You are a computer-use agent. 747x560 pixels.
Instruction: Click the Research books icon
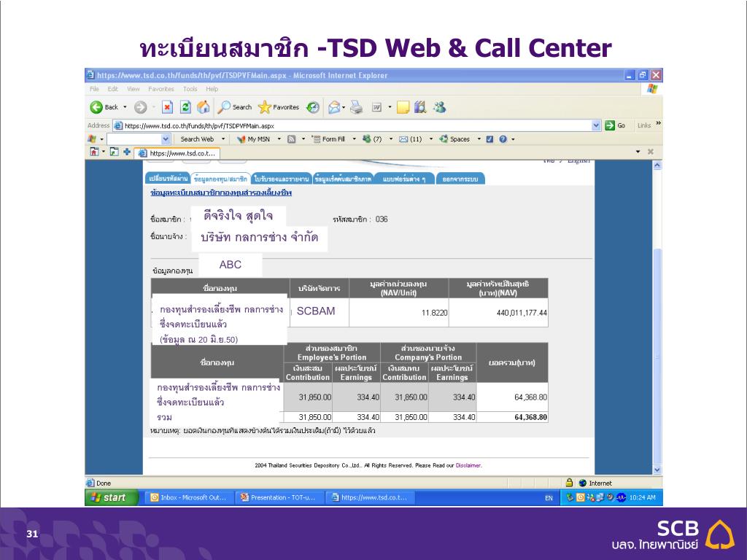point(420,107)
